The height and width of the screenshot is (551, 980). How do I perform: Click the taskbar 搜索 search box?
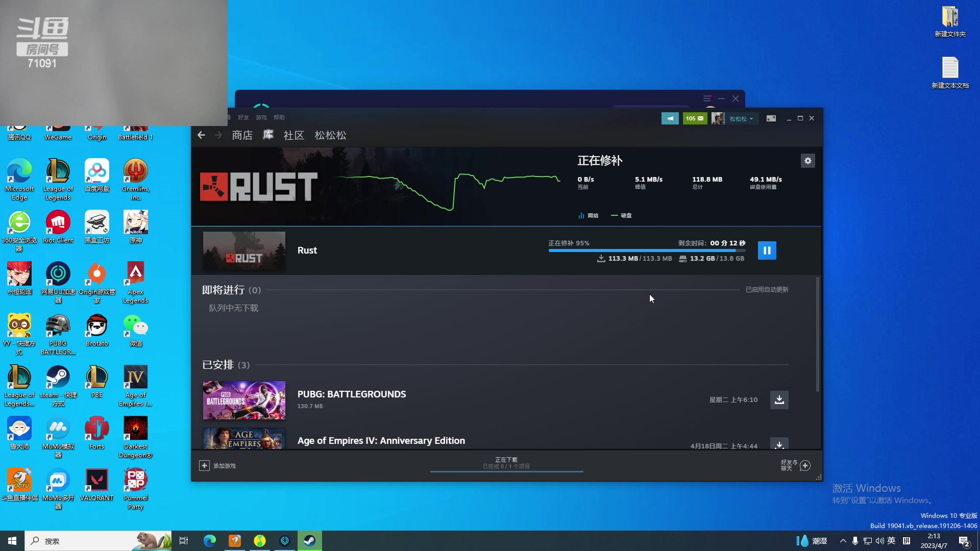tap(99, 541)
